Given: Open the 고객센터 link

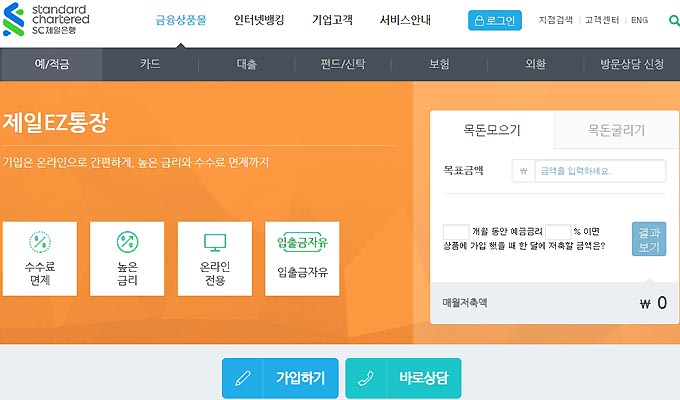Looking at the screenshot, I should point(602,20).
